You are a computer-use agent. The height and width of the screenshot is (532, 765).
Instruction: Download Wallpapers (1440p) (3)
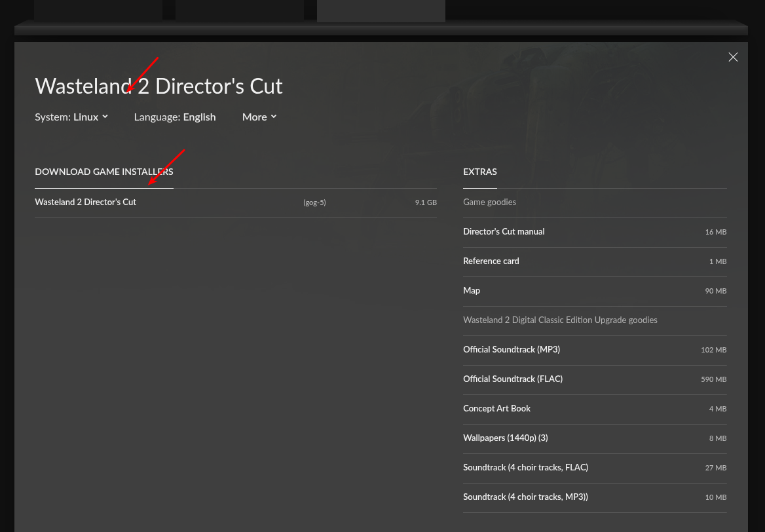click(595, 439)
